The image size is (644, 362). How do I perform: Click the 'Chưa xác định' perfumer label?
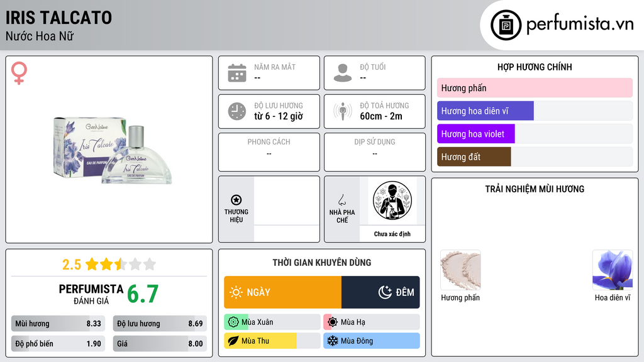[x=392, y=234]
